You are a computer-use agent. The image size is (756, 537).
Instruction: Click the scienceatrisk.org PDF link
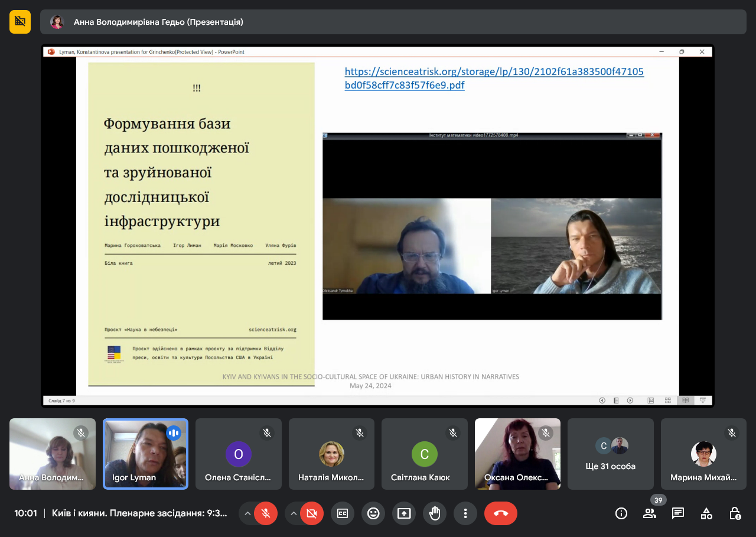(494, 79)
